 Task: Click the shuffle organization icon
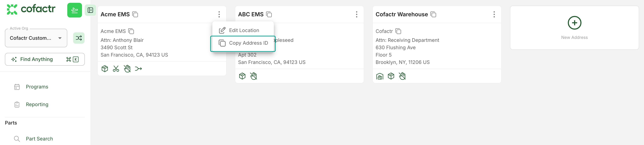79,38
